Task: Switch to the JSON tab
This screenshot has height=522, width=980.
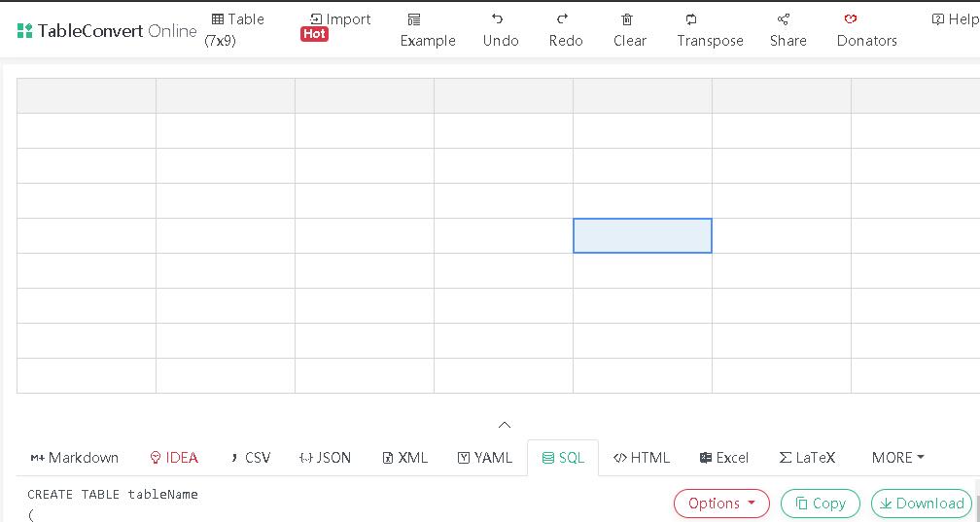Action: click(325, 458)
